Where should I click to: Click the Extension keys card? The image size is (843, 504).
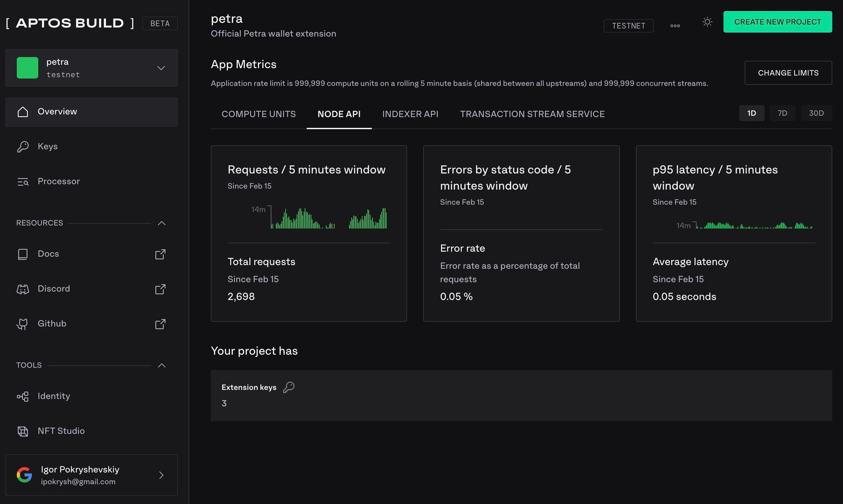tap(521, 396)
